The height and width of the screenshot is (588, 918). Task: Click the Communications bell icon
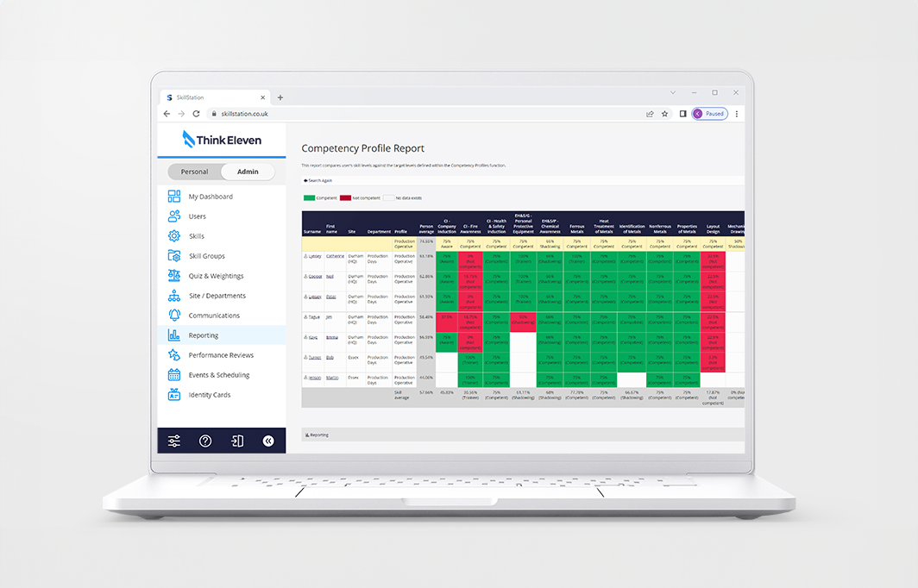(x=174, y=316)
